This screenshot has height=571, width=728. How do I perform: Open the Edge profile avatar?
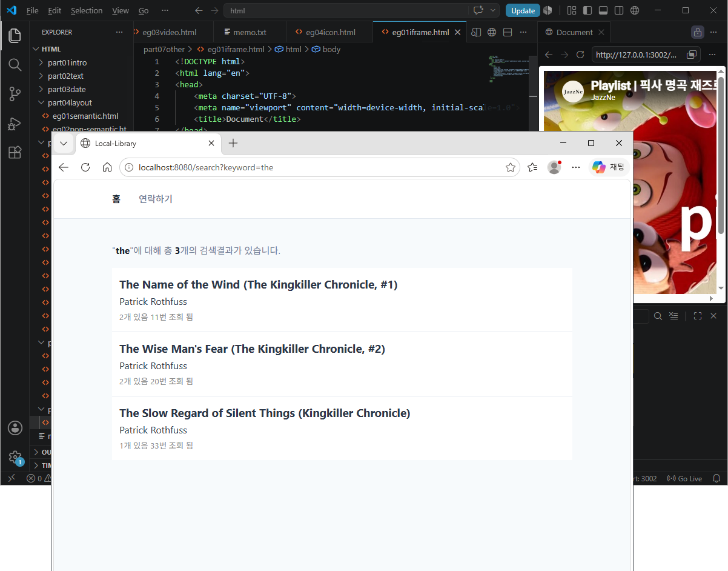click(554, 167)
